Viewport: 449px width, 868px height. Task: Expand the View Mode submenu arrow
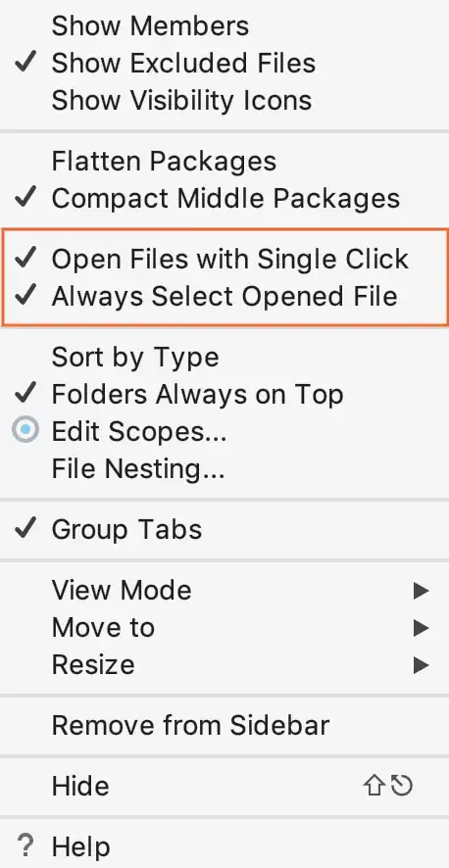click(x=422, y=591)
